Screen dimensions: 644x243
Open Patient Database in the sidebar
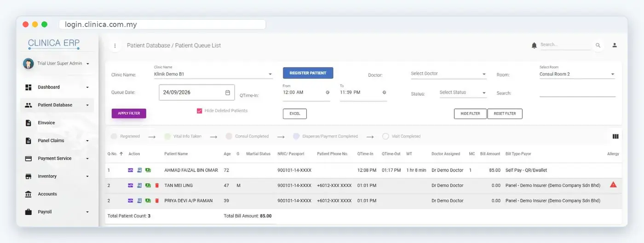(x=57, y=105)
